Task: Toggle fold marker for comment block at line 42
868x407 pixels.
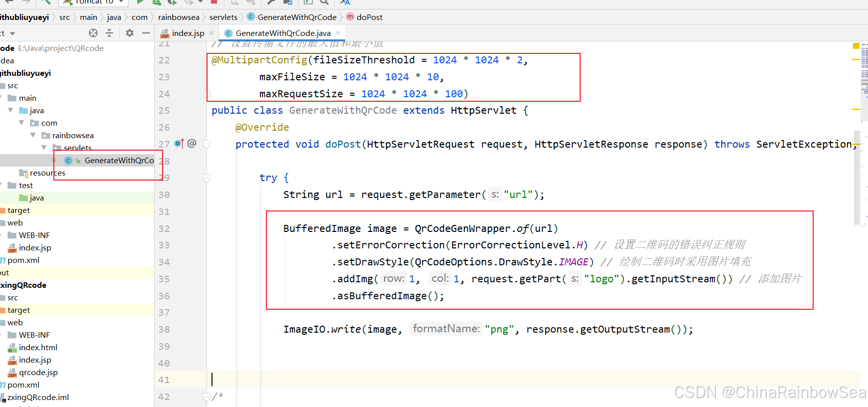Action: click(207, 397)
